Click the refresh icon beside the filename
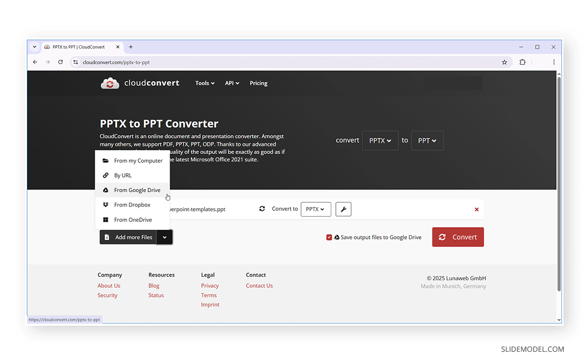The height and width of the screenshot is (364, 588). (x=262, y=209)
